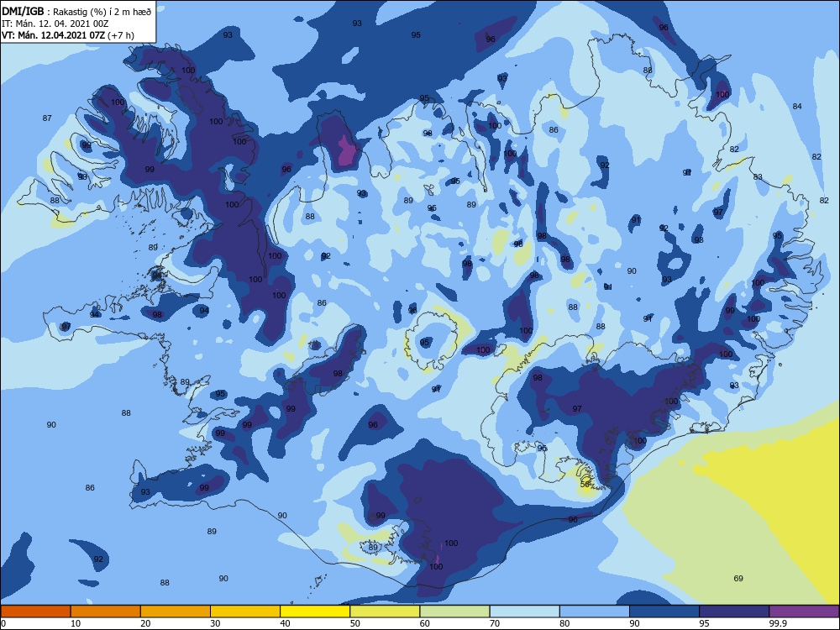Click the purple legend swatch above 99.9
The image size is (840, 630).
[804, 612]
